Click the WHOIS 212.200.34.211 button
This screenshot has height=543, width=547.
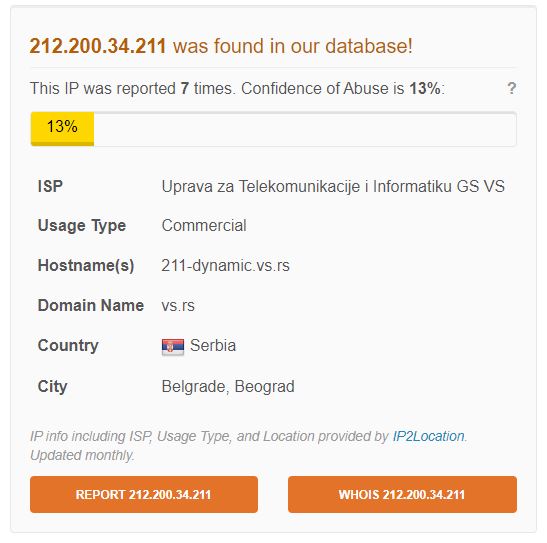click(x=402, y=494)
